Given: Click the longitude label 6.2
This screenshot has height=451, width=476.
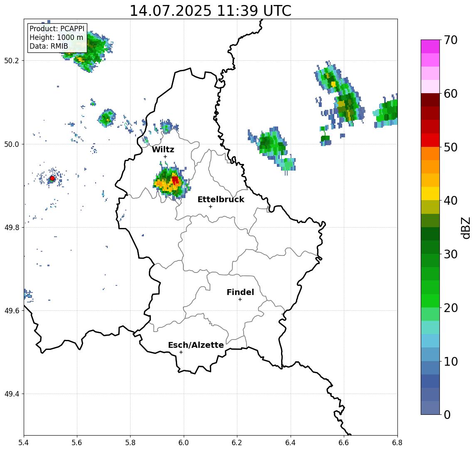Looking at the screenshot, I should (237, 443).
